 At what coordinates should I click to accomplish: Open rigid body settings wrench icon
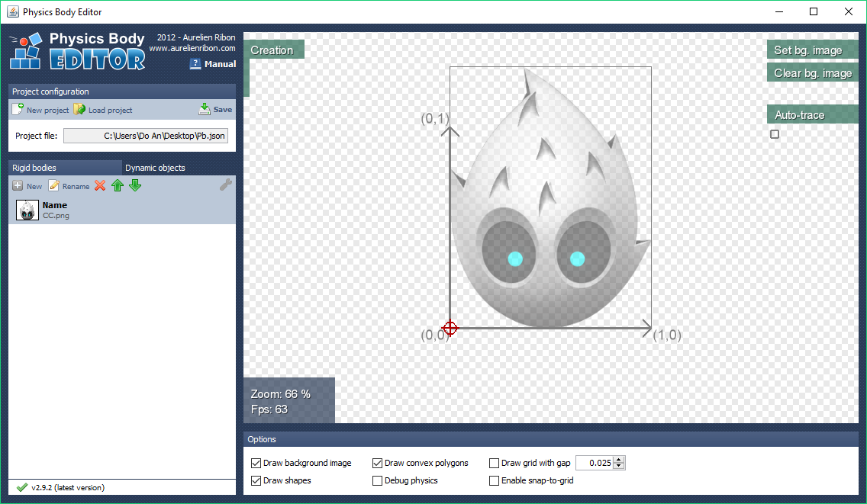point(226,185)
